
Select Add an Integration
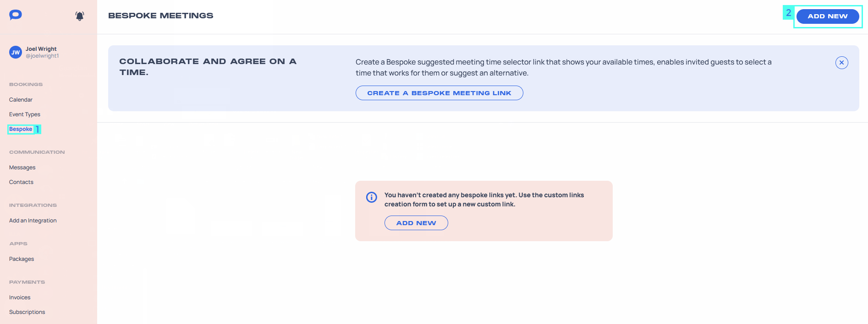(x=33, y=221)
